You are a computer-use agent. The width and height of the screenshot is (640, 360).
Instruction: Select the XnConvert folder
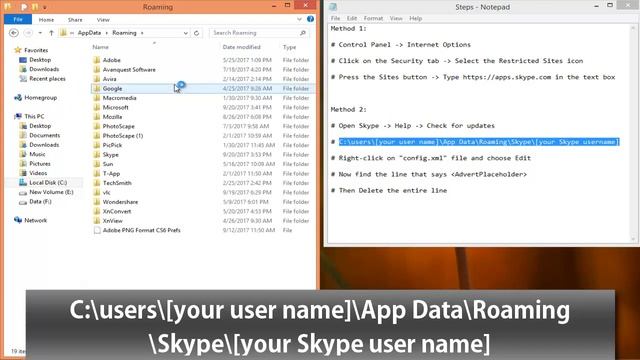click(117, 211)
